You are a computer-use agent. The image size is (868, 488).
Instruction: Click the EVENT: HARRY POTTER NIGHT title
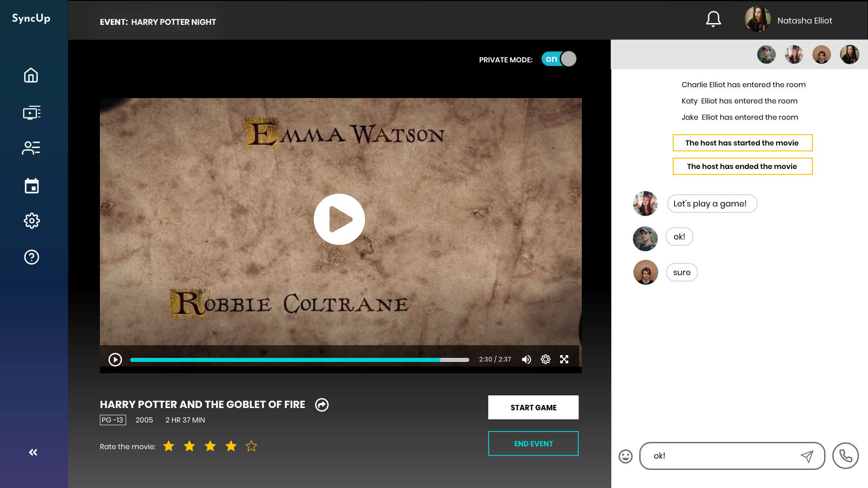[158, 22]
